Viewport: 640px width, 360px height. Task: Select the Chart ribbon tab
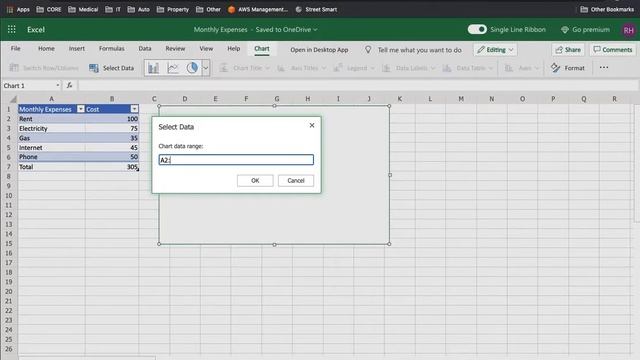pos(262,49)
